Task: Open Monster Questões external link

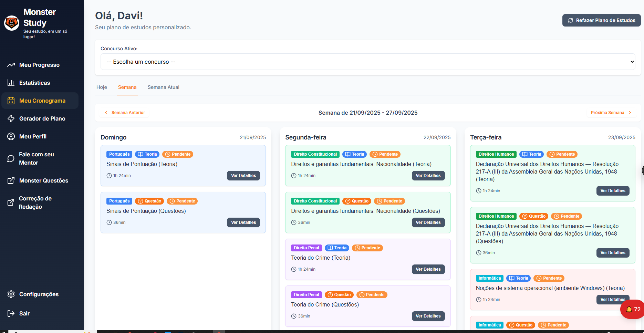Action: [43, 180]
